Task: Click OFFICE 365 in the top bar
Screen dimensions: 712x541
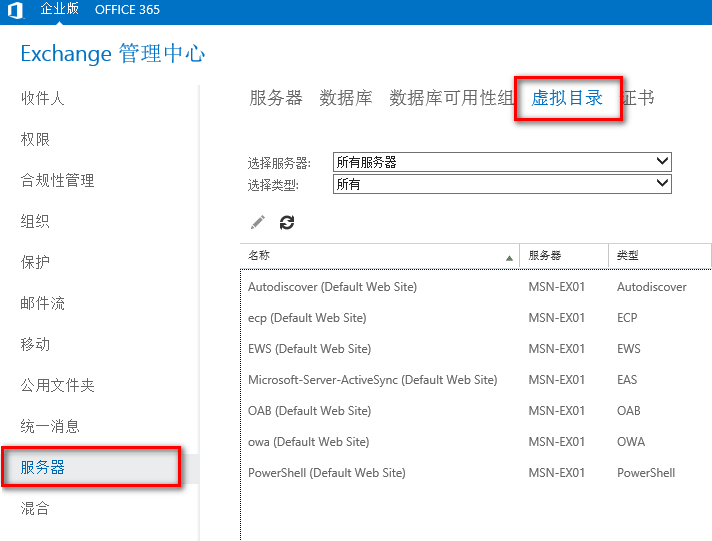Action: (127, 10)
